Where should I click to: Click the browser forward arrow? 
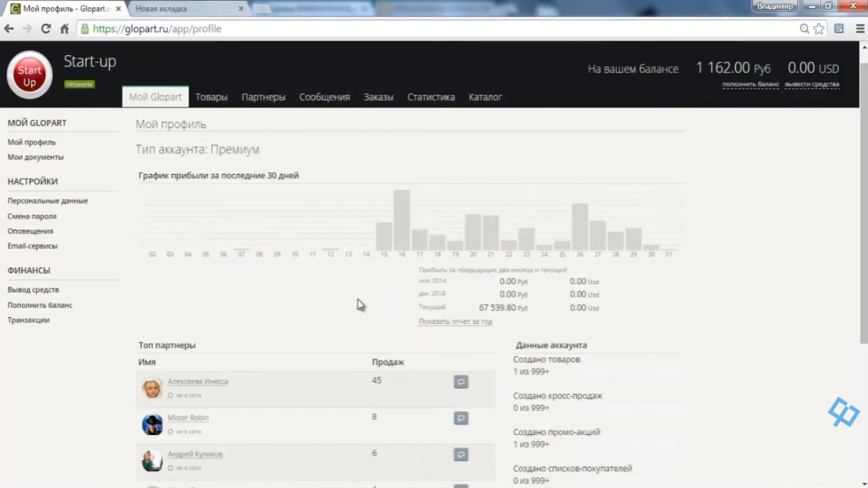27,29
